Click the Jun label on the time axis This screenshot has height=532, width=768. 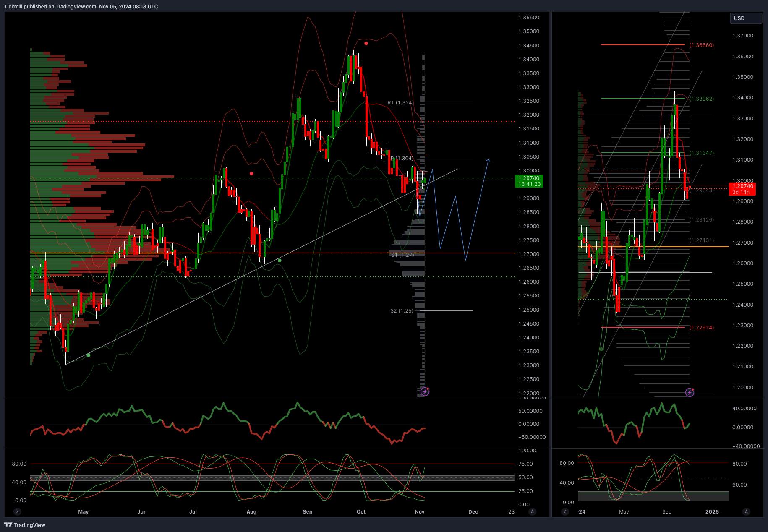click(142, 512)
